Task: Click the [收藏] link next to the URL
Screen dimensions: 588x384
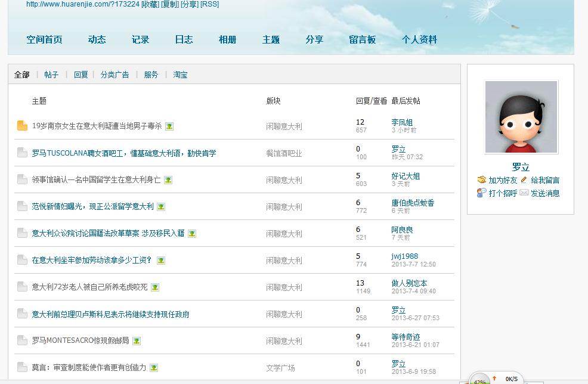Action: pyautogui.click(x=146, y=5)
